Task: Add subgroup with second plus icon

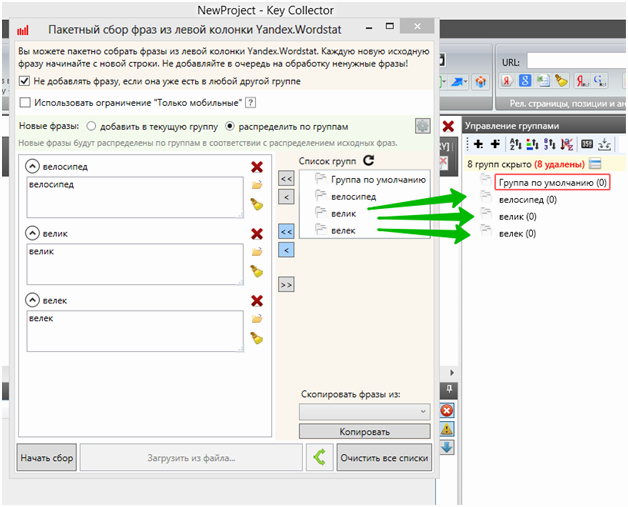Action: [495, 144]
